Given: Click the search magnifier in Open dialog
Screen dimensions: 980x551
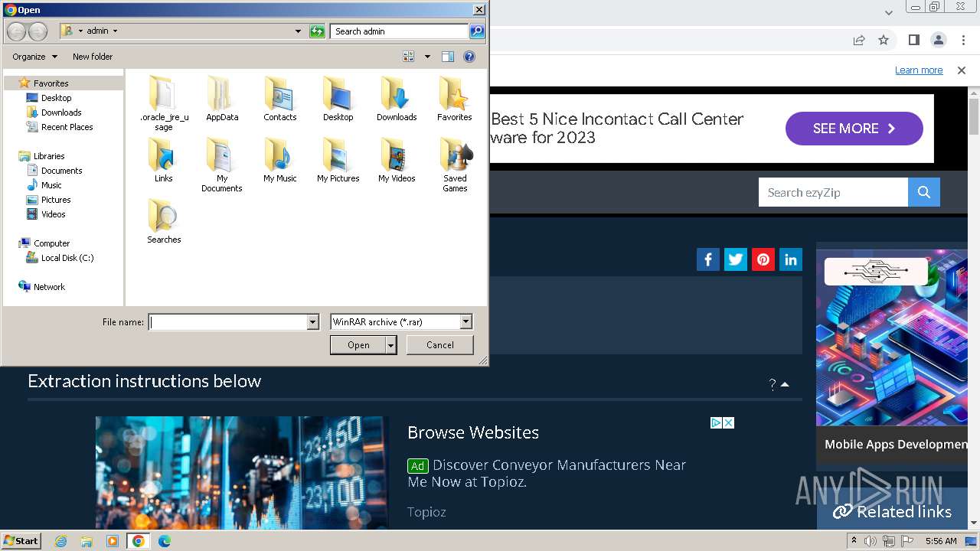Looking at the screenshot, I should (x=477, y=31).
